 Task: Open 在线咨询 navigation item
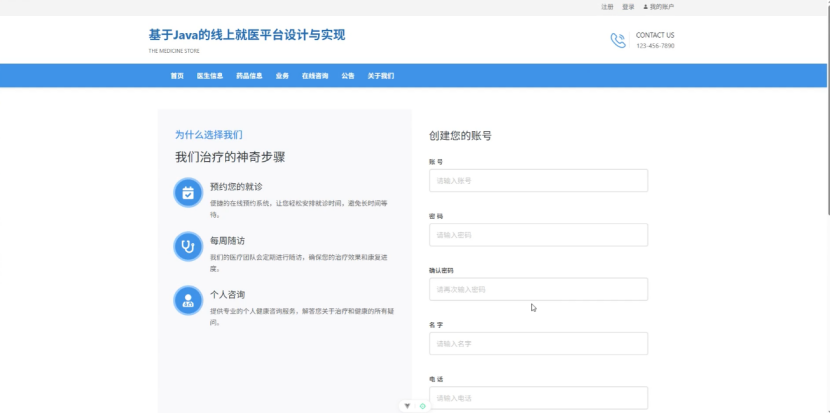tap(315, 76)
